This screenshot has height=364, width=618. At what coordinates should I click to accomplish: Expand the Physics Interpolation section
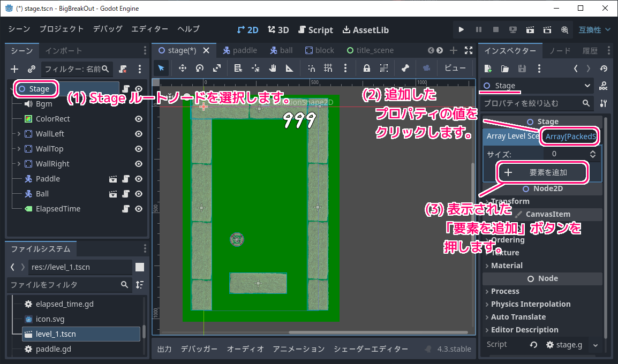[x=542, y=304]
